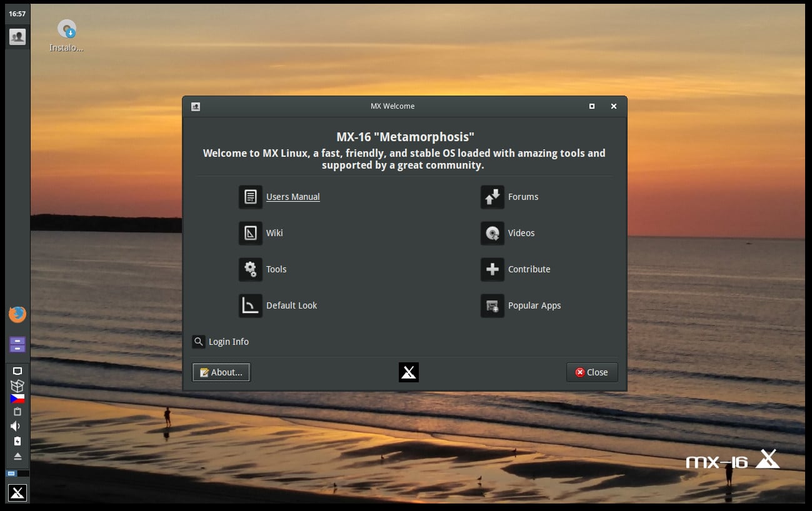The height and width of the screenshot is (511, 812).
Task: Click the Wiki label
Action: [274, 233]
